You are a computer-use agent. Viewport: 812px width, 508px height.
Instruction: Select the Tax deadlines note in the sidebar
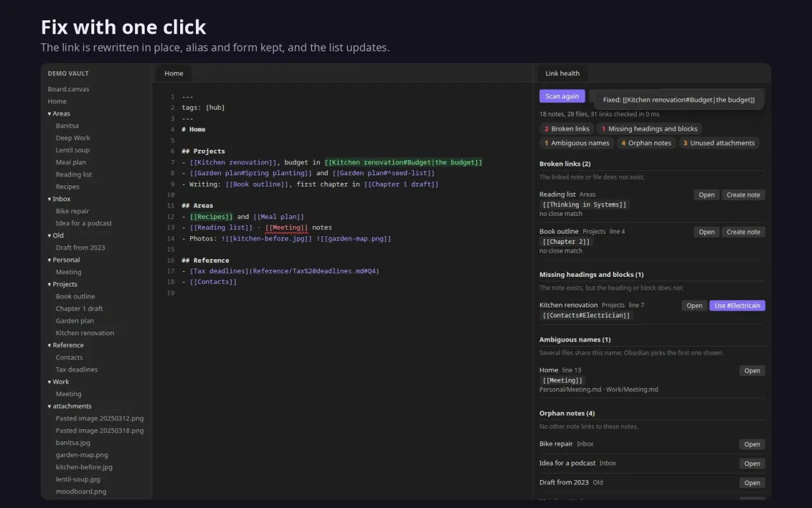pyautogui.click(x=77, y=370)
